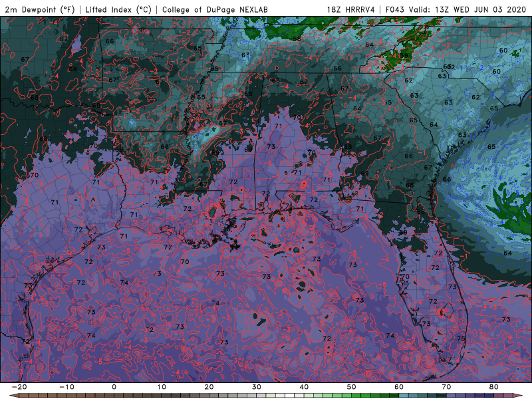
Task: Click the 0 label on the color scale
Action: pyautogui.click(x=114, y=387)
